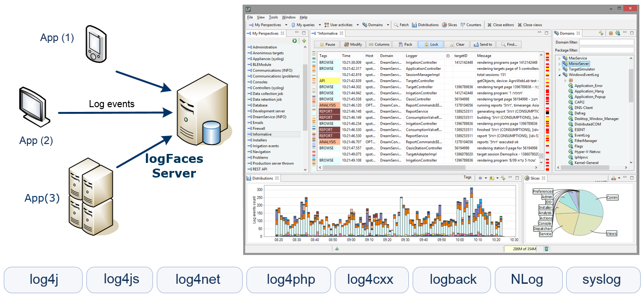Click the memory usage 286M of 354M indicator
This screenshot has width=644, height=297.
point(523,249)
